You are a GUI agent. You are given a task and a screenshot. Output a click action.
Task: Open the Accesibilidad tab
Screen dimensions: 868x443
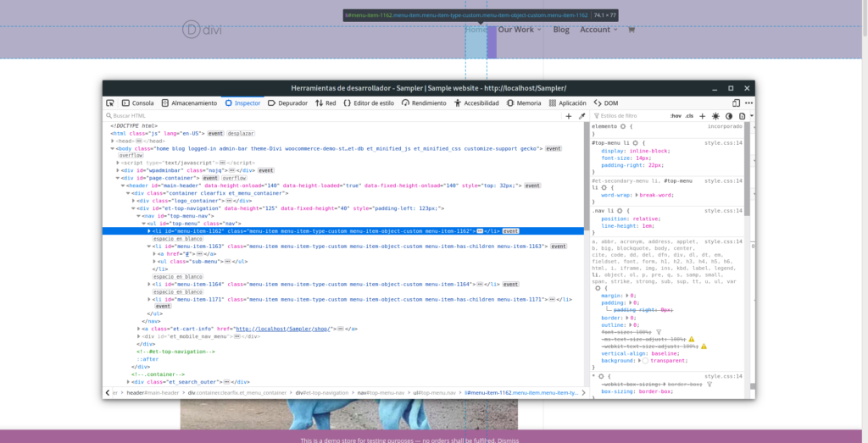476,102
